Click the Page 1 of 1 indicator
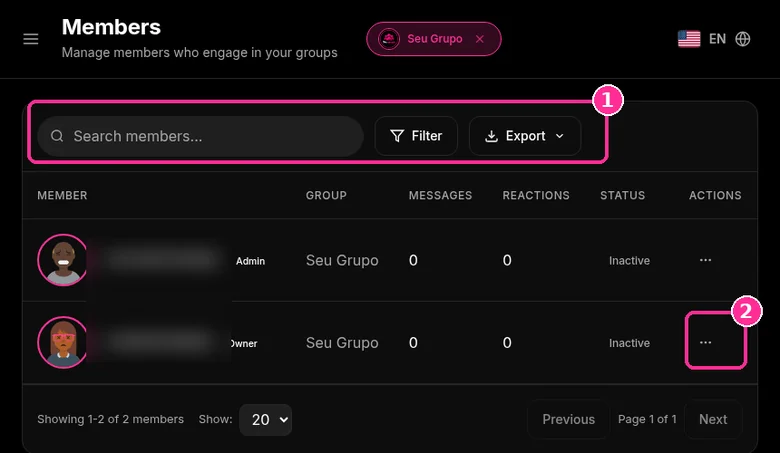 point(647,419)
